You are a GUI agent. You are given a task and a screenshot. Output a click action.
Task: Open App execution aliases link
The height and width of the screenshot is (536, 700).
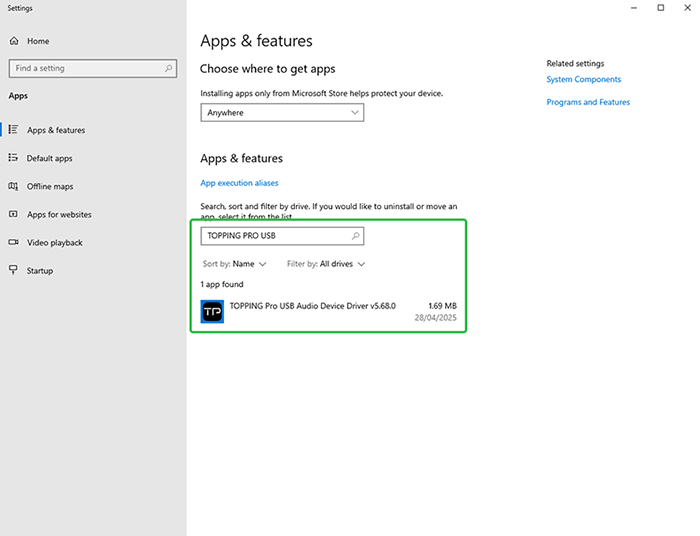(x=239, y=183)
